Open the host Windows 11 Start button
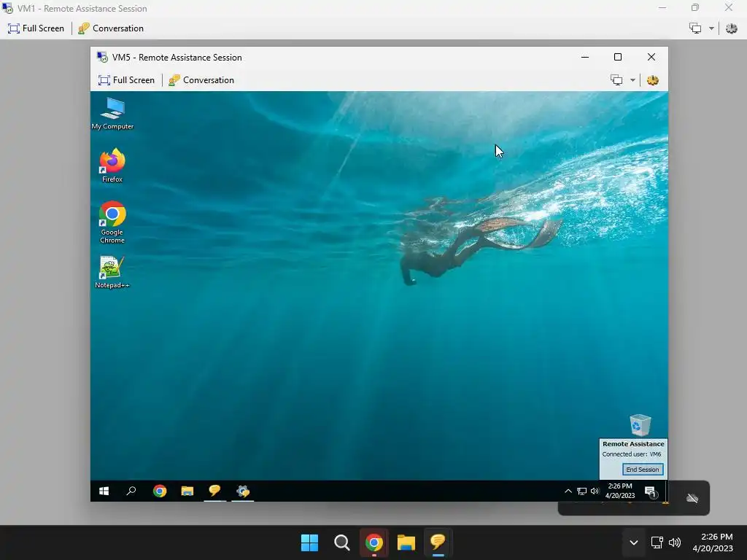This screenshot has height=560, width=747. [309, 542]
